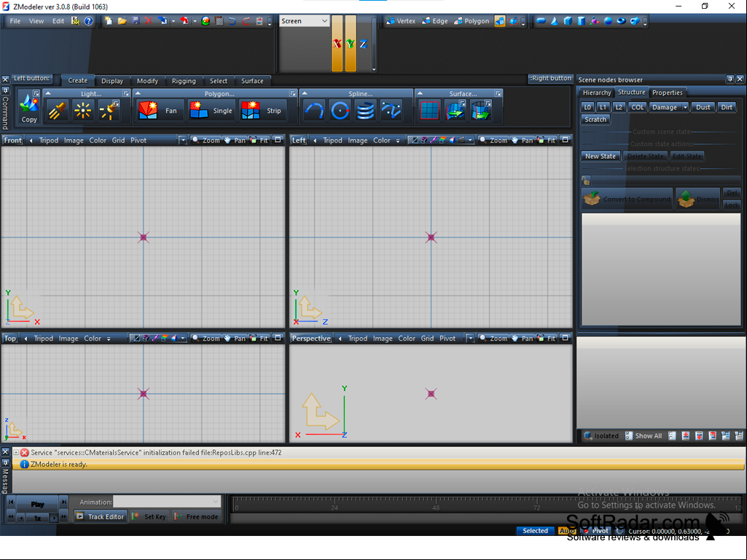Click the red X delete toolbar icon
This screenshot has width=747, height=560.
click(148, 21)
